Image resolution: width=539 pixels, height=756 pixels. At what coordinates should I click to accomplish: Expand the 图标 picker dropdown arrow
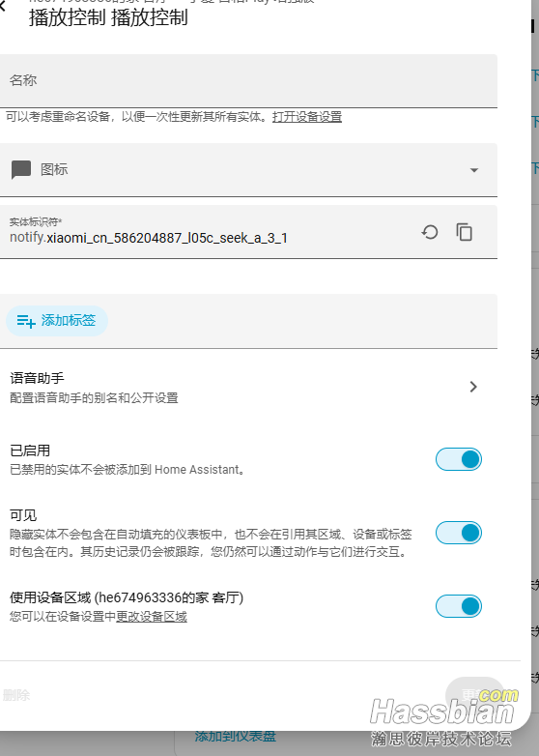pyautogui.click(x=474, y=170)
